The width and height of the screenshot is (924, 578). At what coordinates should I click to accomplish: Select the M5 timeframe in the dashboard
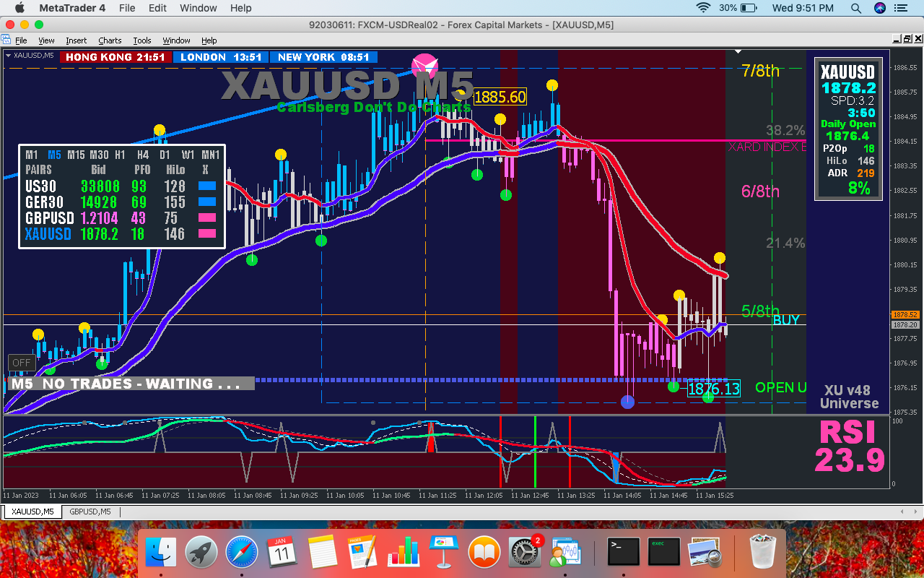(x=54, y=154)
